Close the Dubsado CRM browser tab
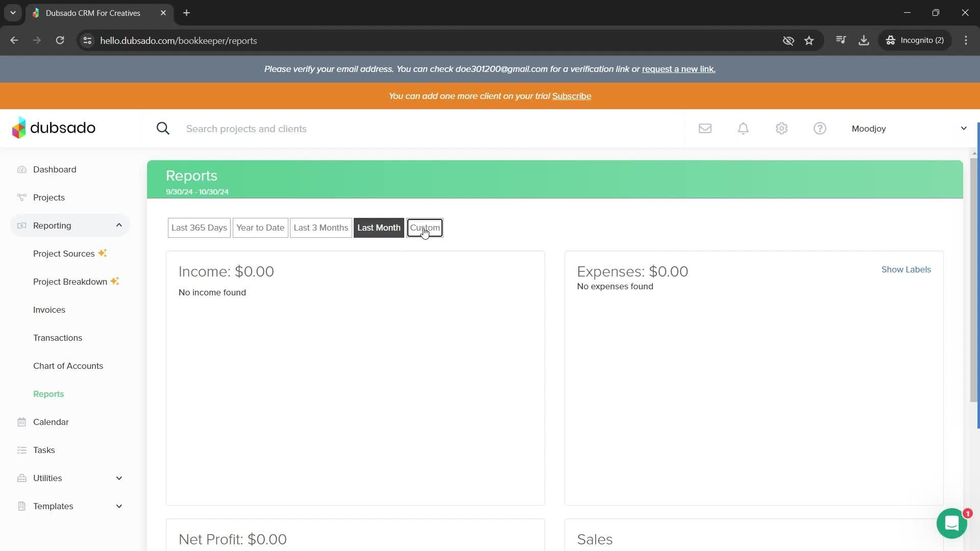 click(x=163, y=13)
